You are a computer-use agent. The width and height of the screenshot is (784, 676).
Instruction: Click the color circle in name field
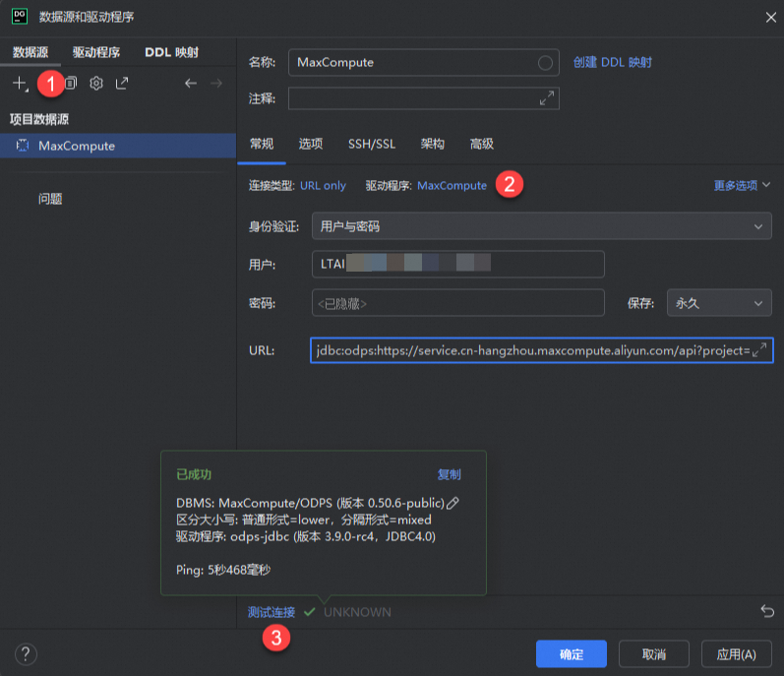click(545, 63)
